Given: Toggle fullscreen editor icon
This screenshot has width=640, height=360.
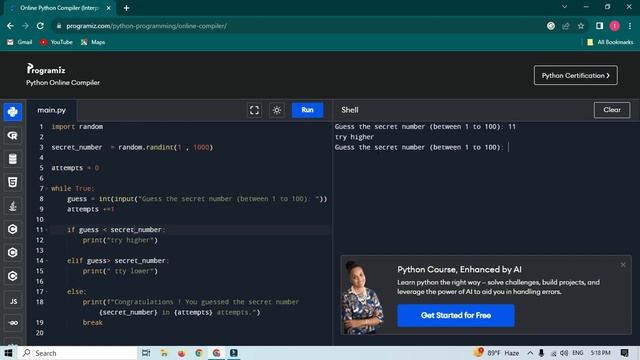Looking at the screenshot, I should (x=254, y=110).
